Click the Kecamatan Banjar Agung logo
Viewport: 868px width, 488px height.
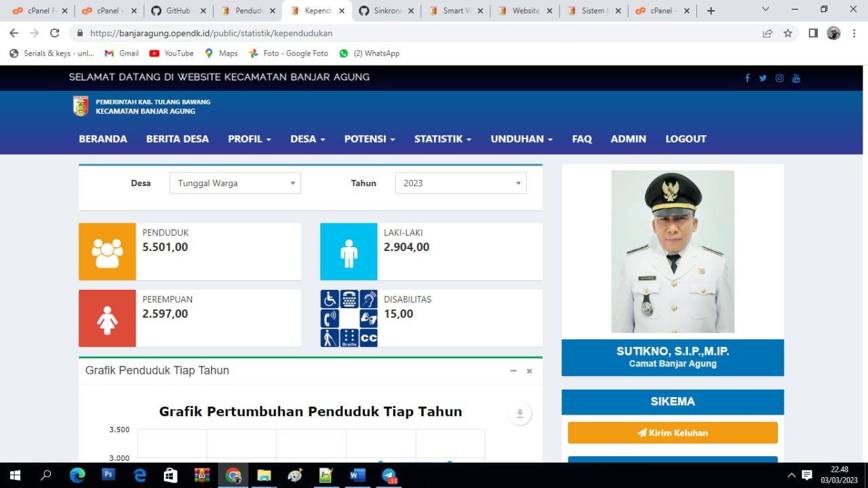(x=81, y=106)
